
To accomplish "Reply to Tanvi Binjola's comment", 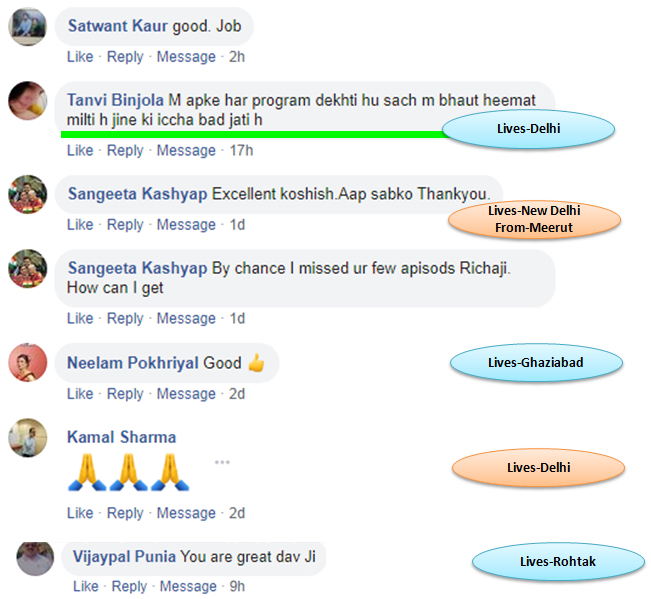I will (125, 150).
